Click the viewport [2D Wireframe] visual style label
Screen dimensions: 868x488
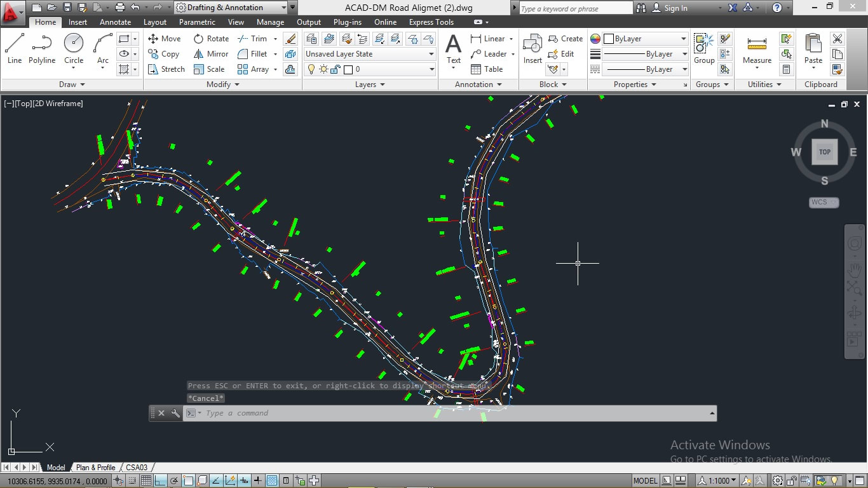(58, 104)
